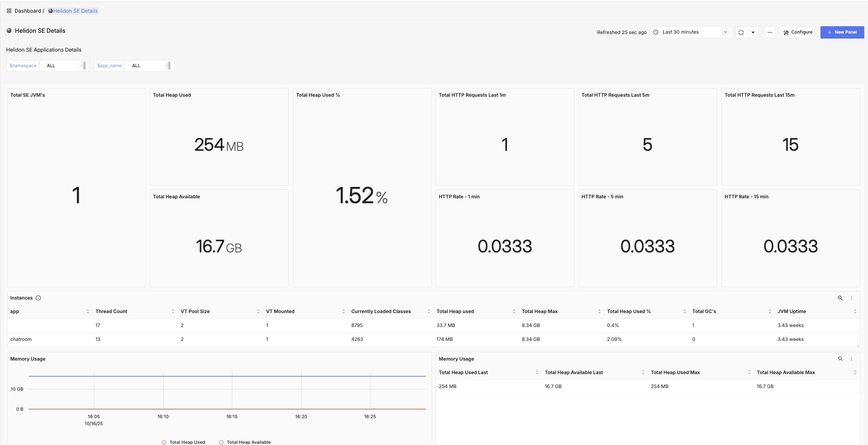Open the auto-refresh interval dropdown arrow
Image resolution: width=868 pixels, height=445 pixels.
753,32
